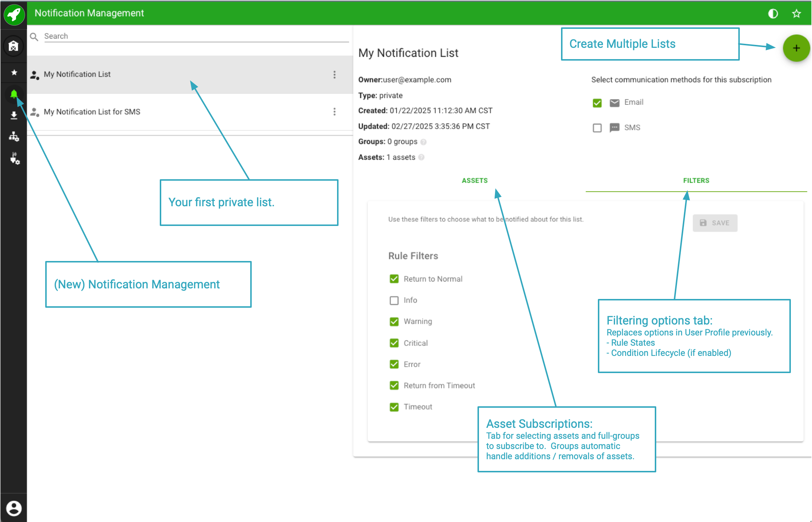Toggle the contrast theme icon

pos(773,14)
